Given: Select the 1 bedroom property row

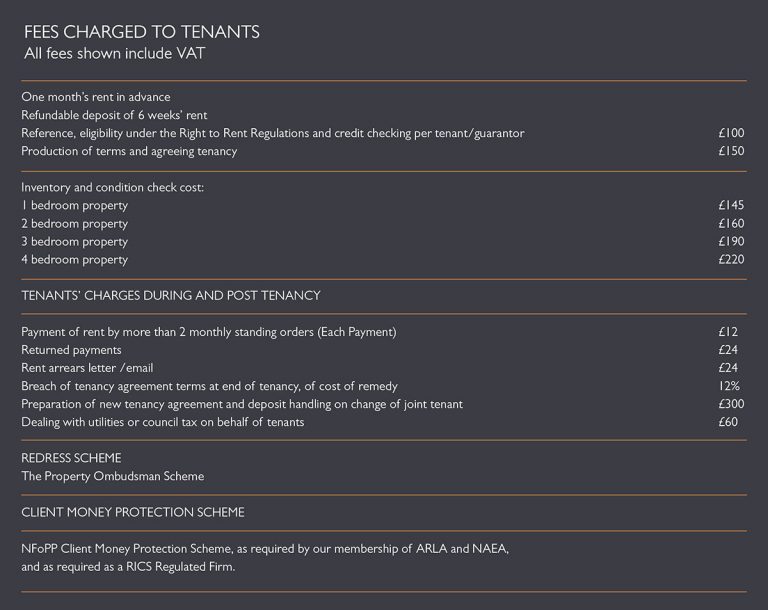Looking at the screenshot, I should 383,205.
